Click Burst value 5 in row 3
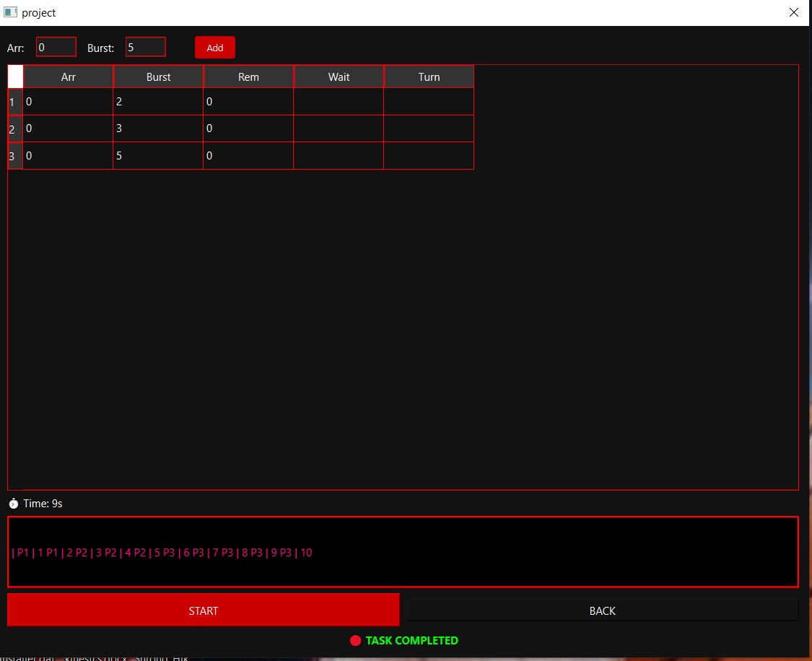The image size is (812, 661). point(158,155)
